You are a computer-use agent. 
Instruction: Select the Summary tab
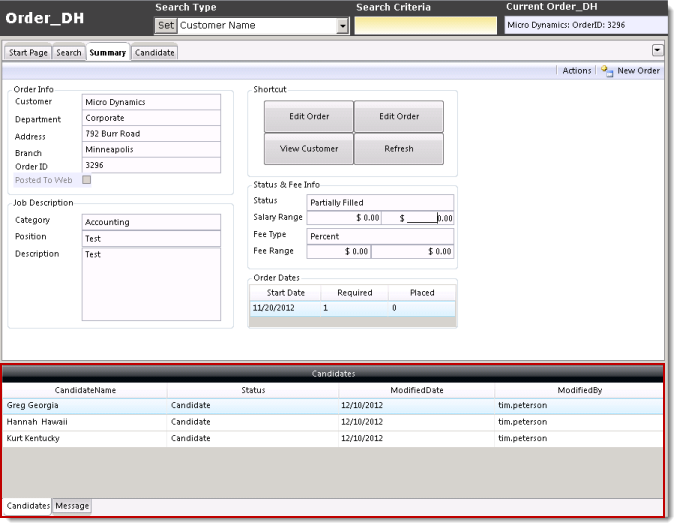[108, 52]
